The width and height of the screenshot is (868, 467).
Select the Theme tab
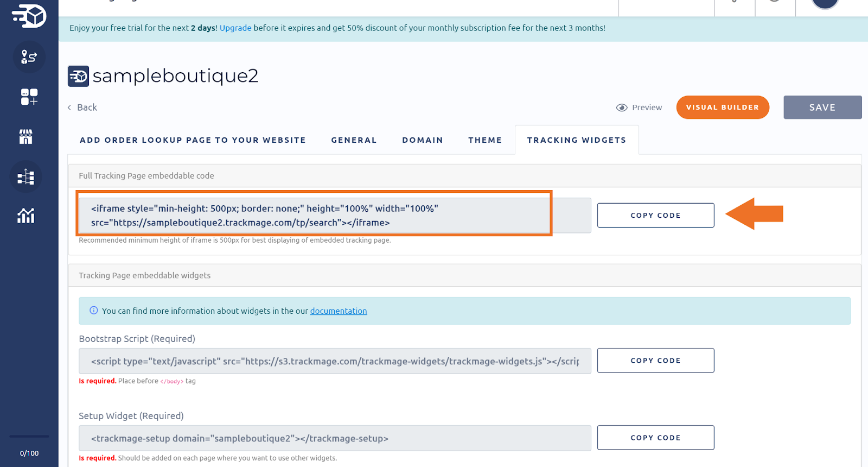click(x=485, y=140)
